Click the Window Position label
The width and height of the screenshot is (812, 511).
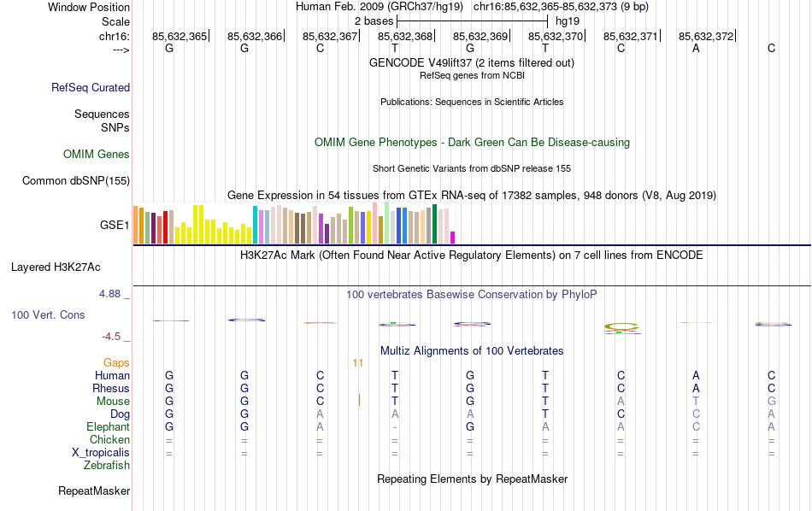click(x=89, y=7)
